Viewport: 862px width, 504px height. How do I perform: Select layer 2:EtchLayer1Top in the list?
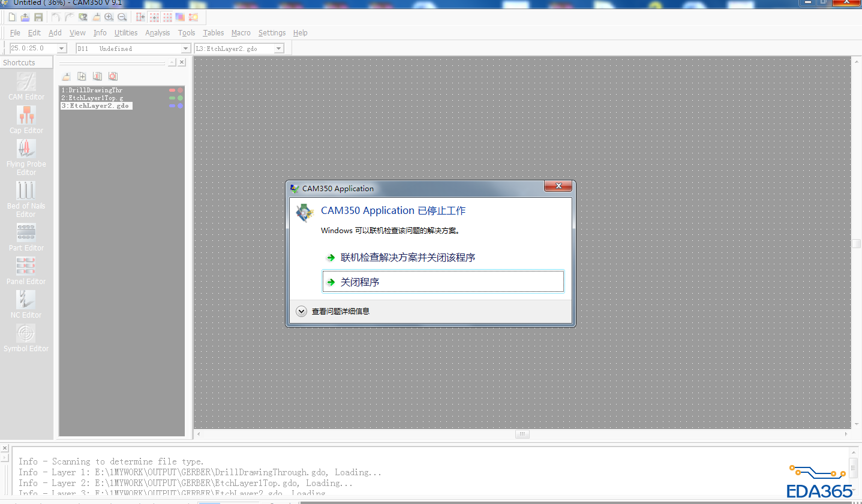click(x=92, y=98)
